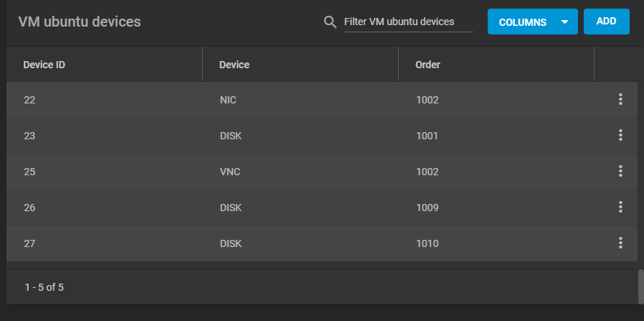This screenshot has width=644, height=321.
Task: Click the search magnifier icon
Action: tap(330, 22)
